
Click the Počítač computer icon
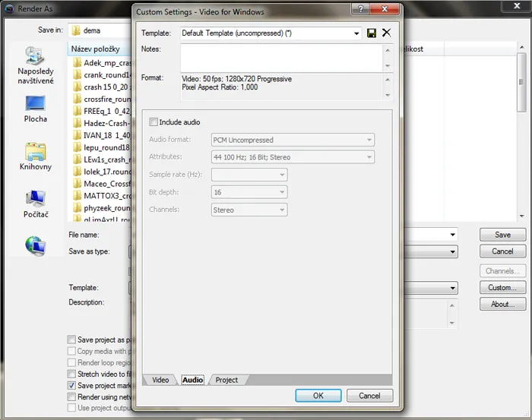point(35,204)
